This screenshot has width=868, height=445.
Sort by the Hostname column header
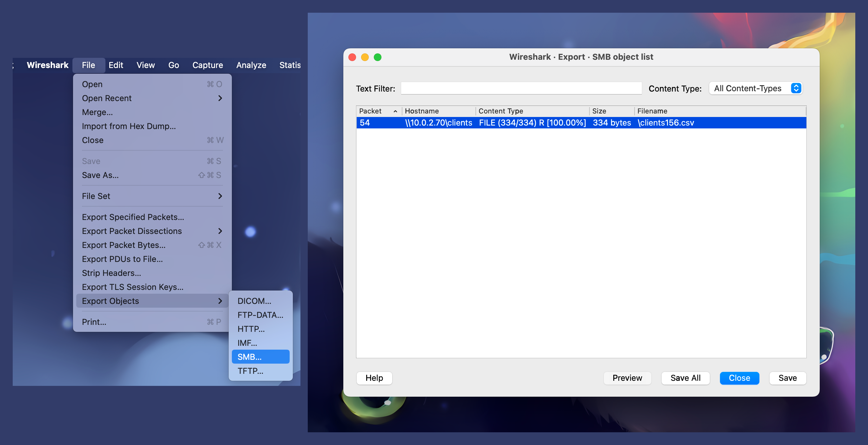(x=438, y=111)
